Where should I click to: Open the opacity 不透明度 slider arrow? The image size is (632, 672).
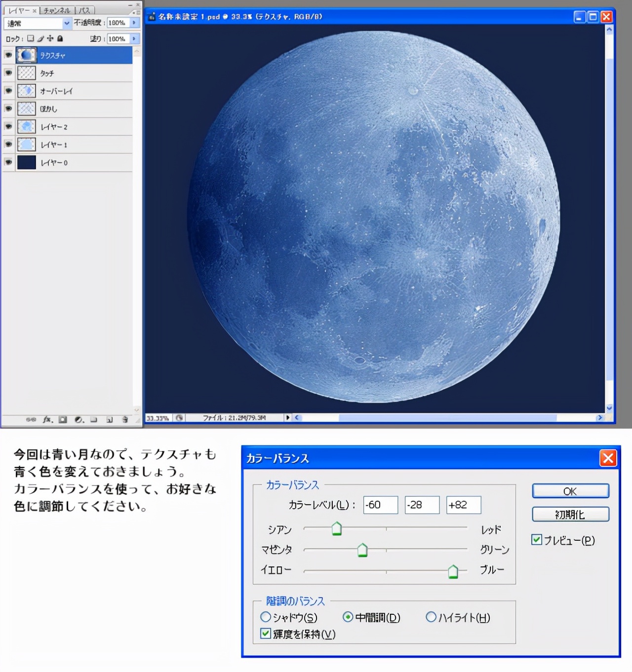click(x=134, y=23)
